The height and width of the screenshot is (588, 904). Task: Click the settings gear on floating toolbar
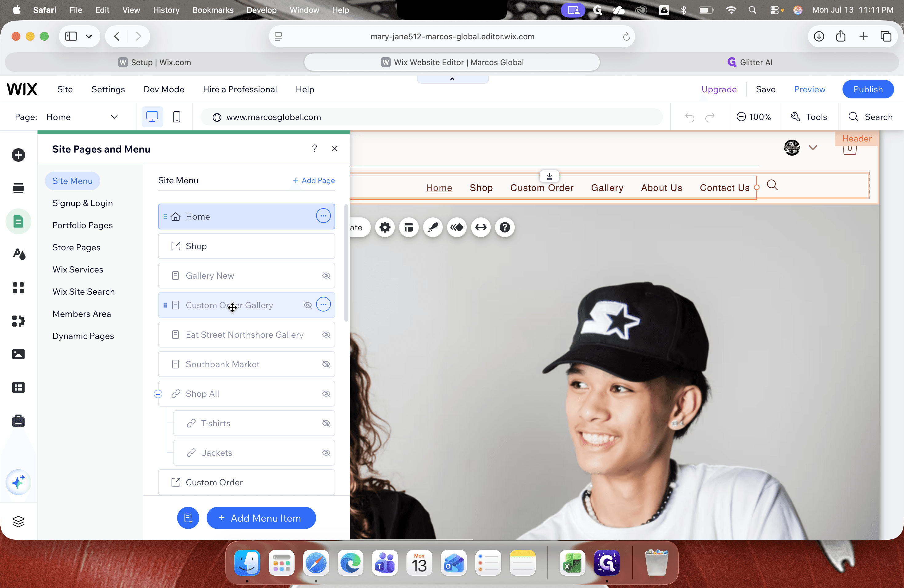pos(385,227)
